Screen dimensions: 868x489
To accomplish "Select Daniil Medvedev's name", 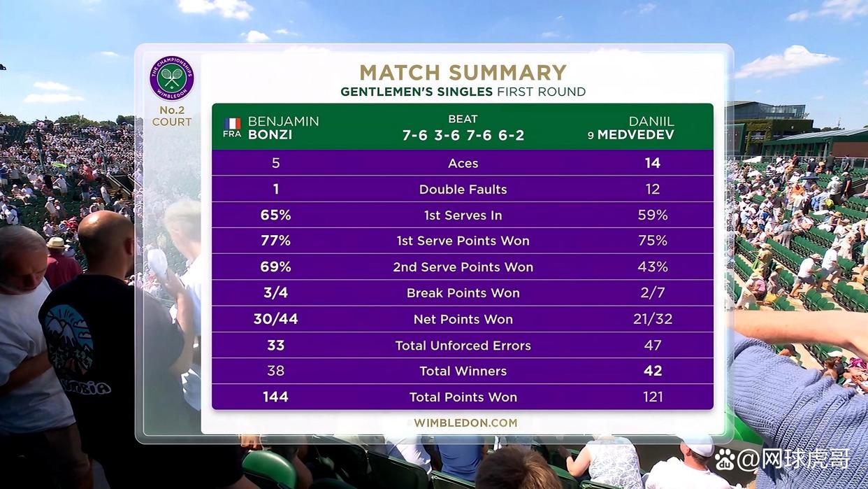I will 635,127.
